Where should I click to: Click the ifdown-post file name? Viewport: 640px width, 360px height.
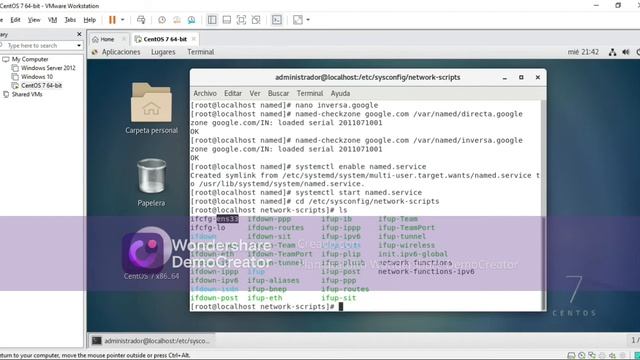[214, 298]
